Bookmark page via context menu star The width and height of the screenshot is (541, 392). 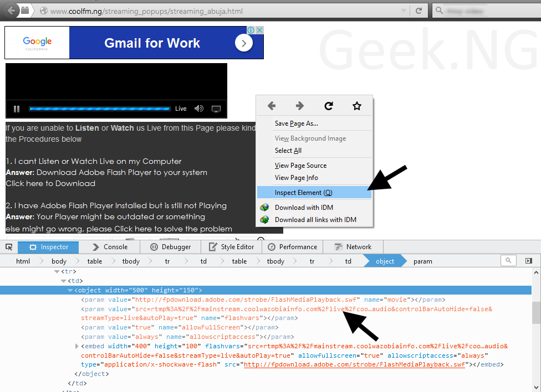pos(357,106)
